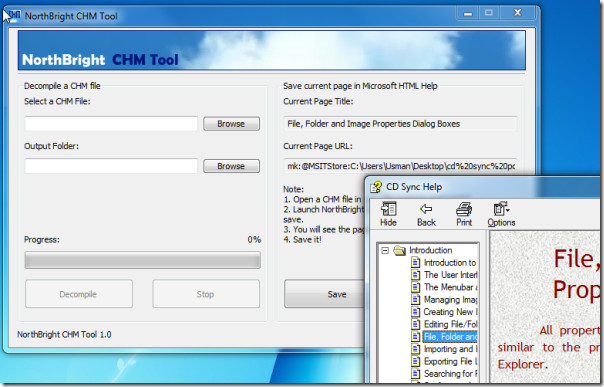Viewport: 604px width, 387px height.
Task: Go Back in CD Sync Help toolbar
Action: pos(426,214)
